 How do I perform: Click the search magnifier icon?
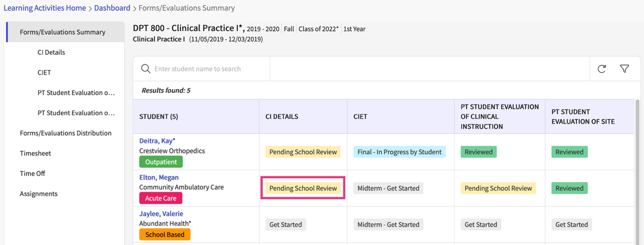coord(145,69)
